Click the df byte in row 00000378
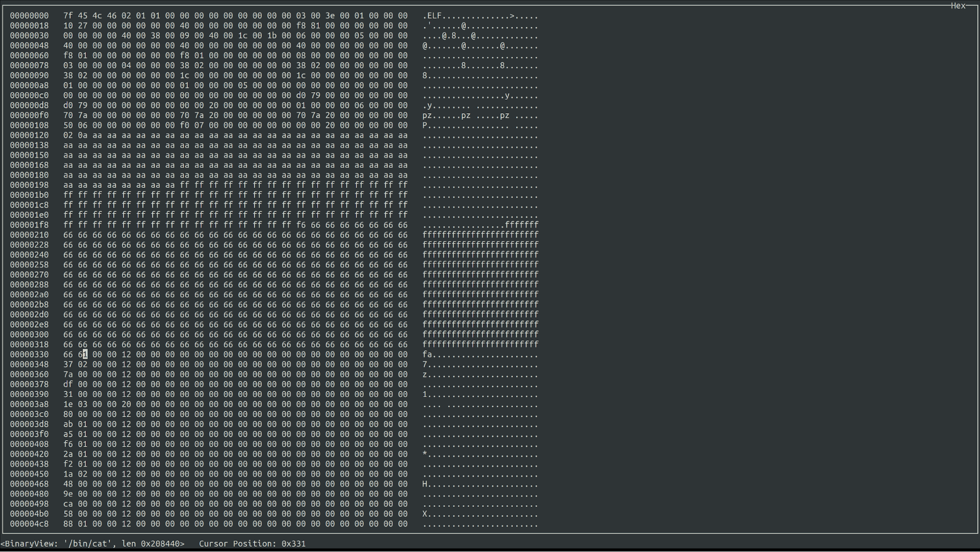980x552 pixels. pos(68,384)
